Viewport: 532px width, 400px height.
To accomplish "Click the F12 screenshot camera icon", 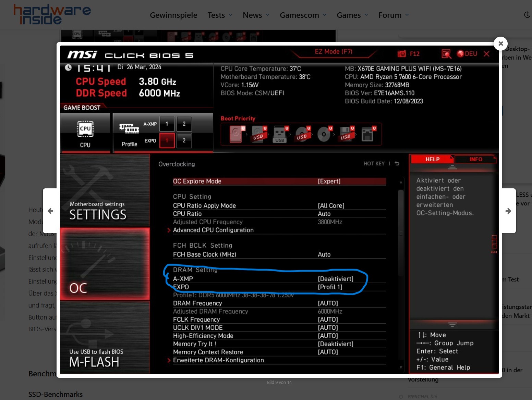I will 401,54.
